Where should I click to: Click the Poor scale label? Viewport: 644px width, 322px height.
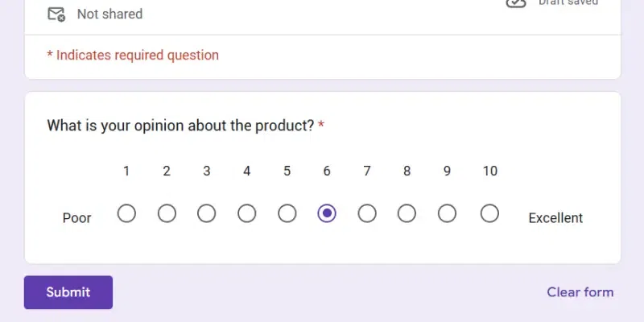77,218
